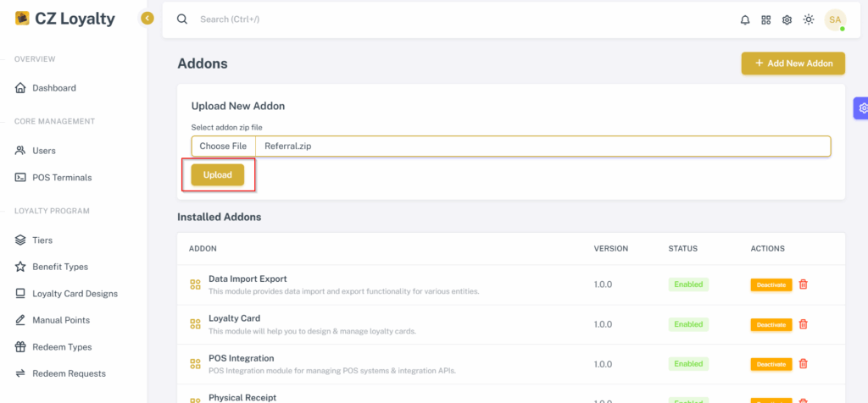Open Redeem Requests in the sidebar
Viewport: 868px width, 403px height.
69,373
